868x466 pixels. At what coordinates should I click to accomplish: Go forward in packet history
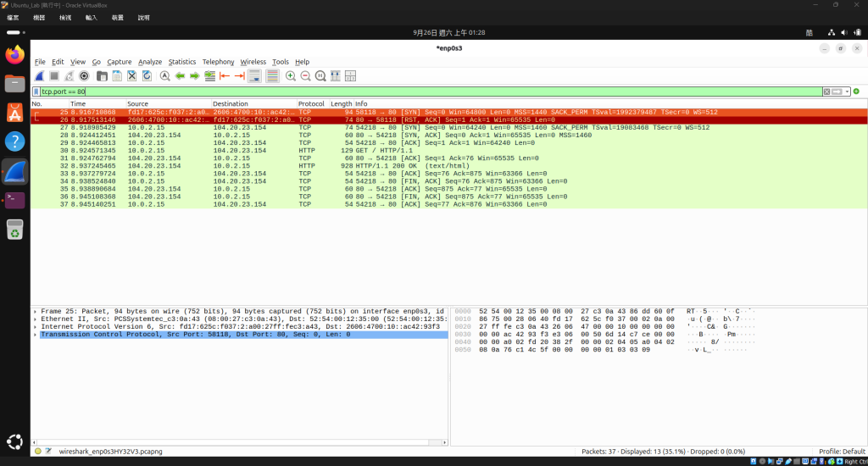195,75
